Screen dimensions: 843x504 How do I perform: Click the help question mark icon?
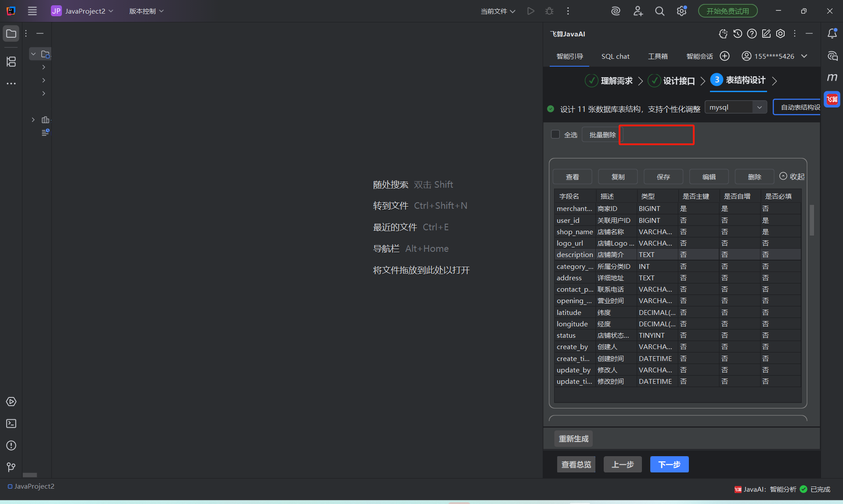point(752,34)
